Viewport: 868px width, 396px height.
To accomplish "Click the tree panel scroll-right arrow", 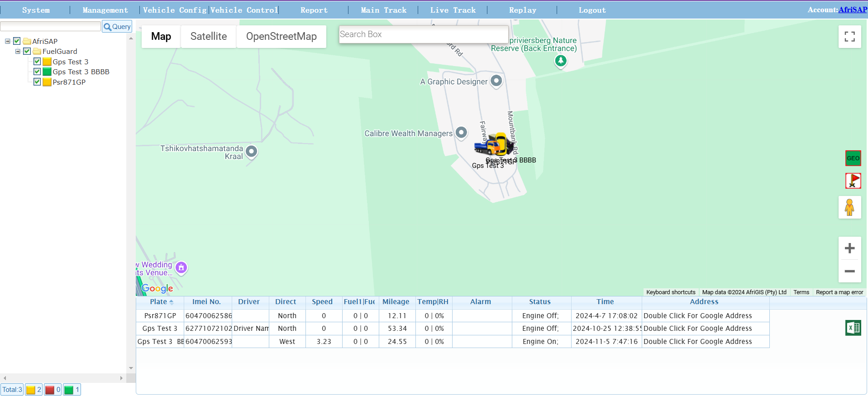I will point(121,378).
